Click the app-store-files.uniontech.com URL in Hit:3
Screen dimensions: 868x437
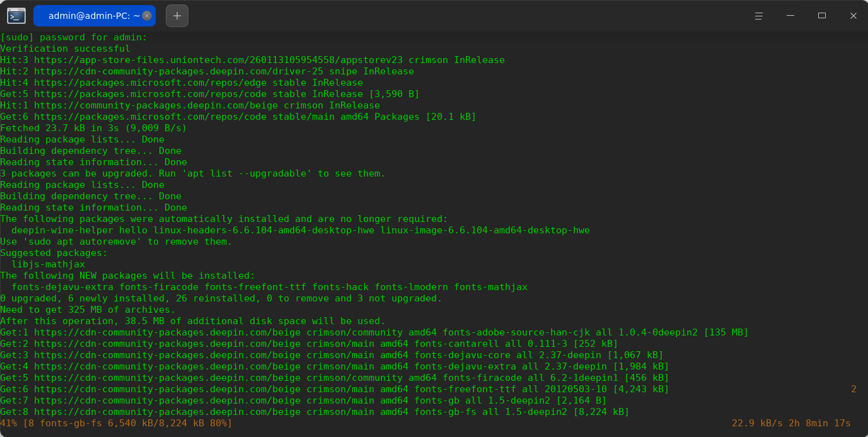(x=218, y=60)
